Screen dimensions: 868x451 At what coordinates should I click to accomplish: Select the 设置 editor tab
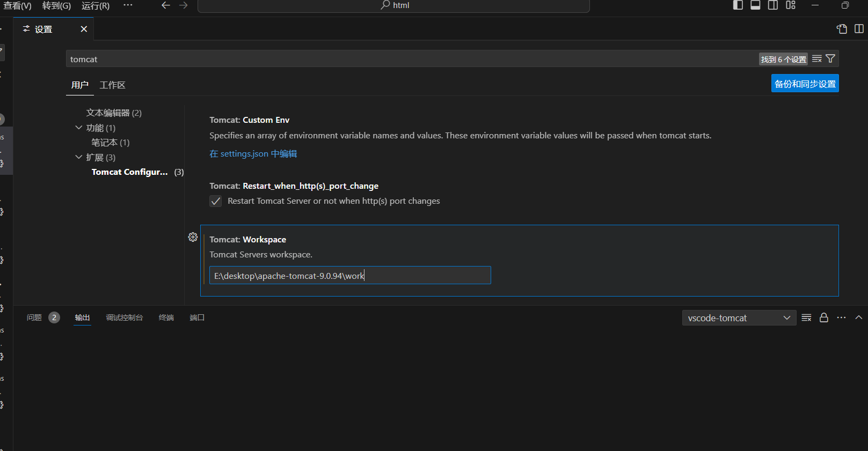54,29
